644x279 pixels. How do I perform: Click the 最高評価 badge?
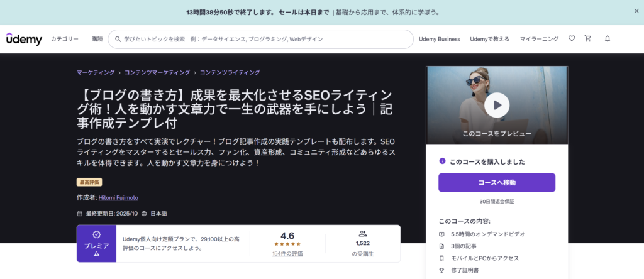pos(89,182)
